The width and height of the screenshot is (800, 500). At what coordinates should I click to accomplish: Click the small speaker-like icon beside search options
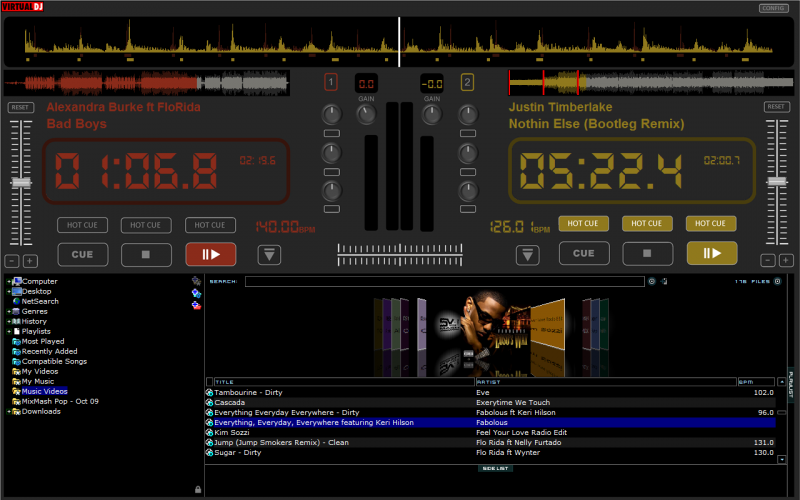pos(664,281)
